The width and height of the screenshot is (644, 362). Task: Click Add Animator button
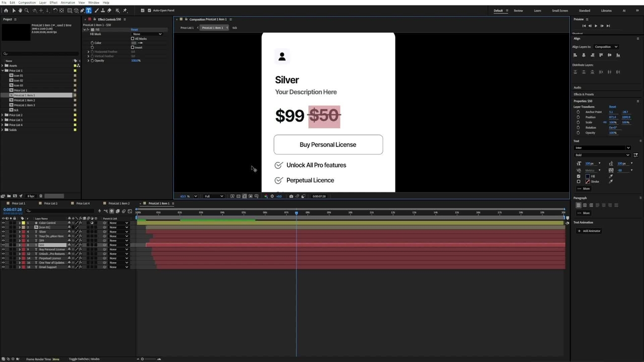589,231
